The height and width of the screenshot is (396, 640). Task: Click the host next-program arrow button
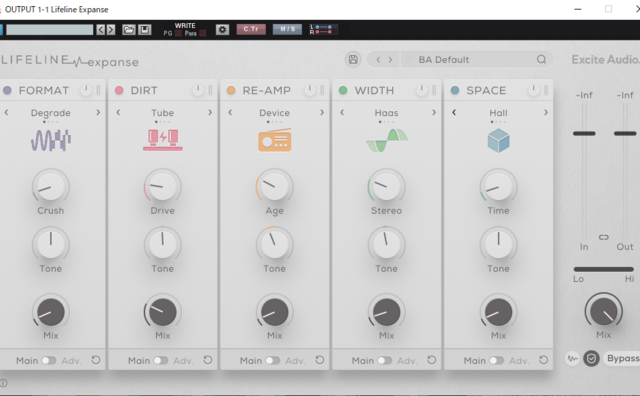[x=111, y=30]
